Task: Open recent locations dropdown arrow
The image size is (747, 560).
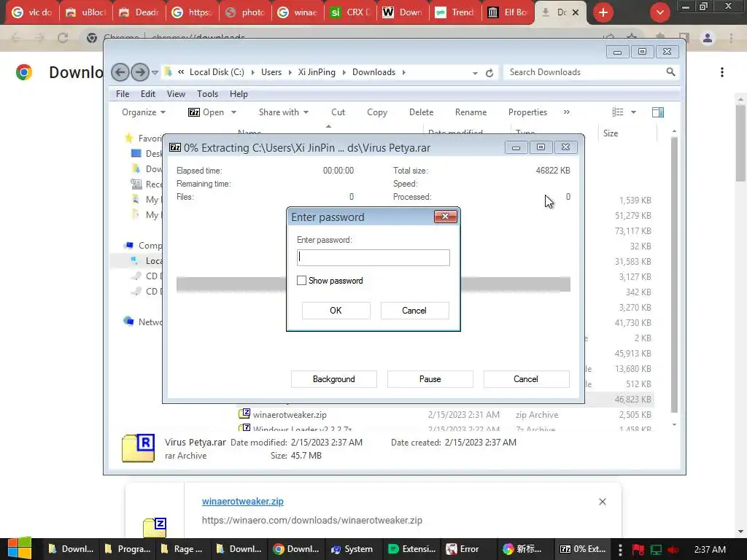Action: 155,73
